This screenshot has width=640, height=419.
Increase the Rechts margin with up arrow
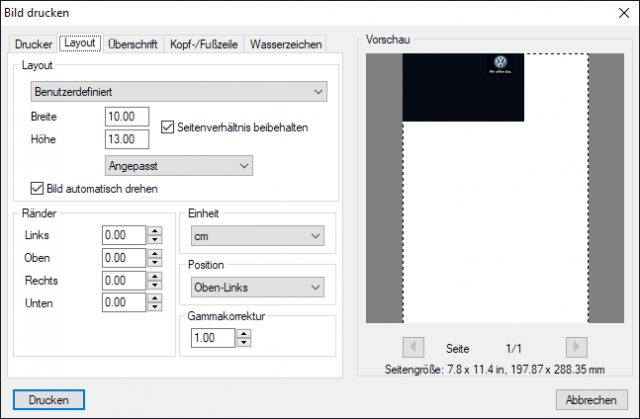click(x=155, y=276)
